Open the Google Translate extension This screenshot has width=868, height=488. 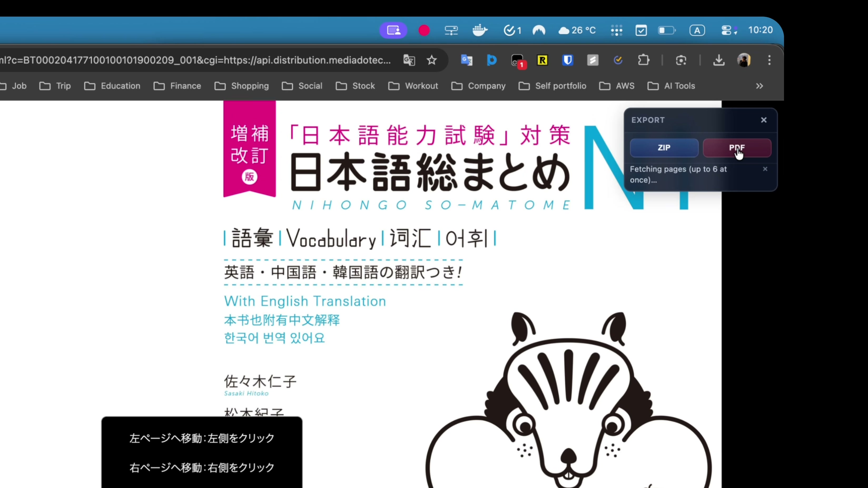(x=467, y=60)
